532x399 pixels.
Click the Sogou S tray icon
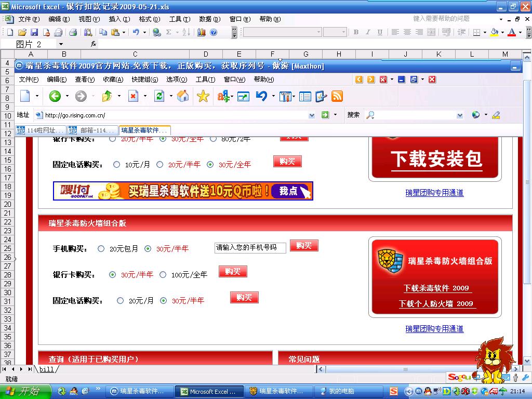pyautogui.click(x=394, y=391)
